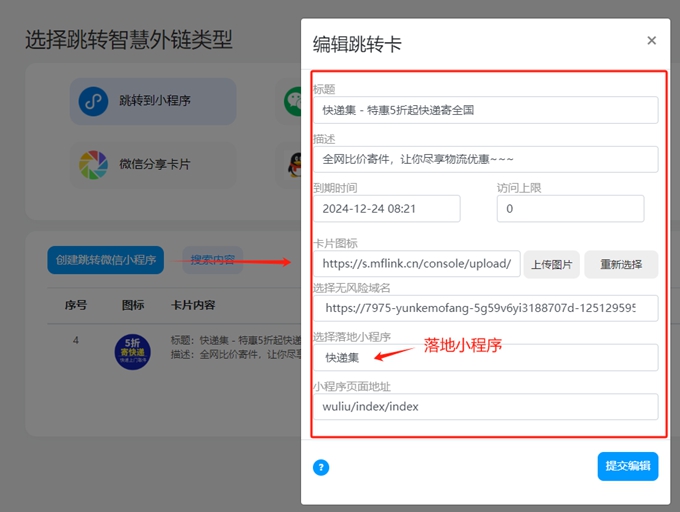Click the 卡片内容 column header

(x=193, y=305)
